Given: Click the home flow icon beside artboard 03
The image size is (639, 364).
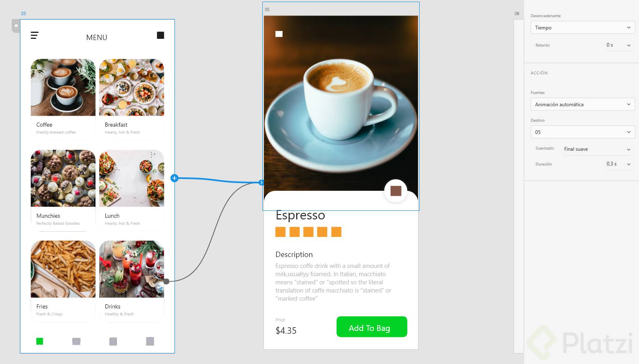Looking at the screenshot, I should click(x=16, y=26).
